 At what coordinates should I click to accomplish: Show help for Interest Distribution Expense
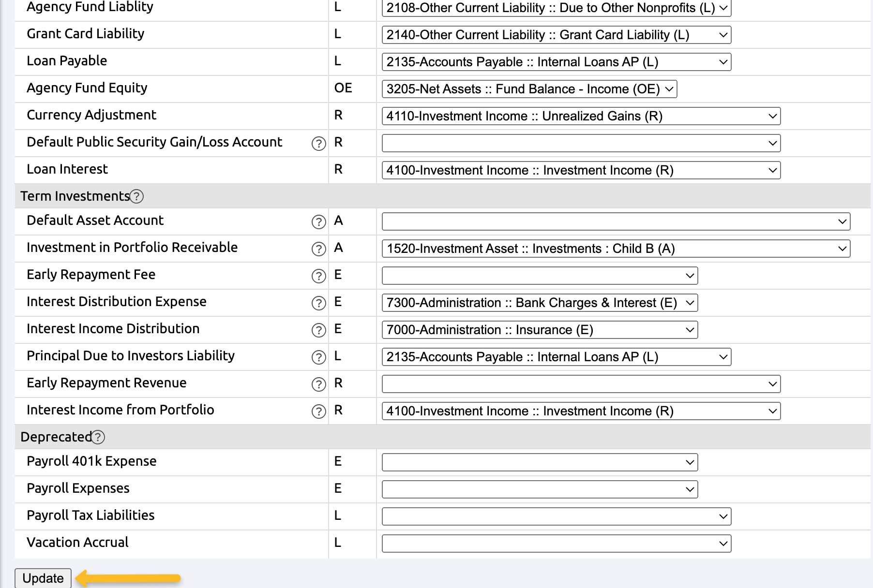pyautogui.click(x=318, y=303)
